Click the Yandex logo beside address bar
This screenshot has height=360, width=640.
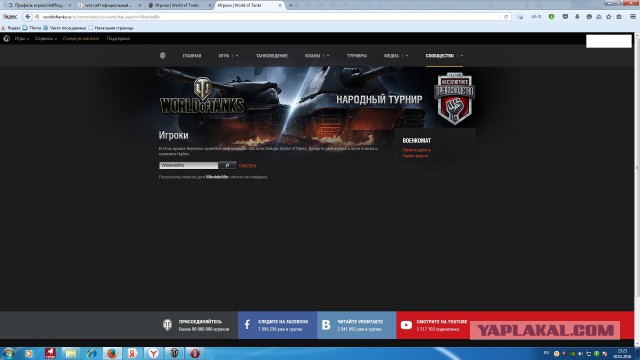click(x=10, y=17)
